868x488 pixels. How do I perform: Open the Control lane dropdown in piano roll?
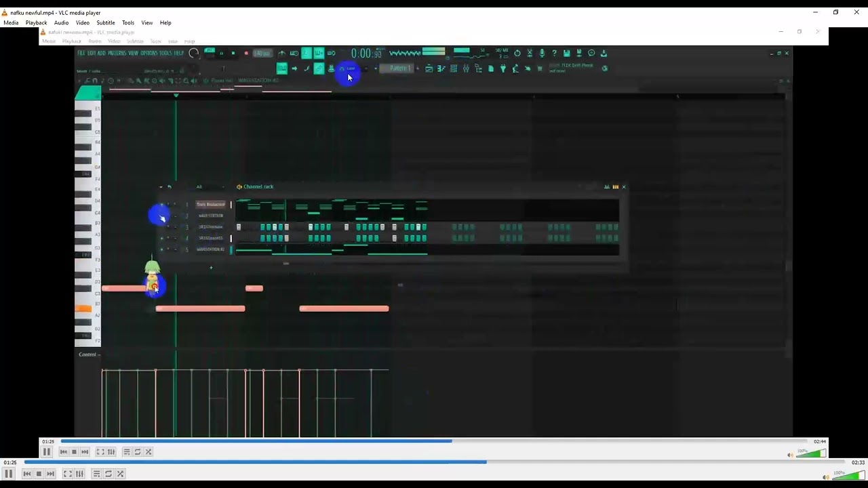[89, 354]
